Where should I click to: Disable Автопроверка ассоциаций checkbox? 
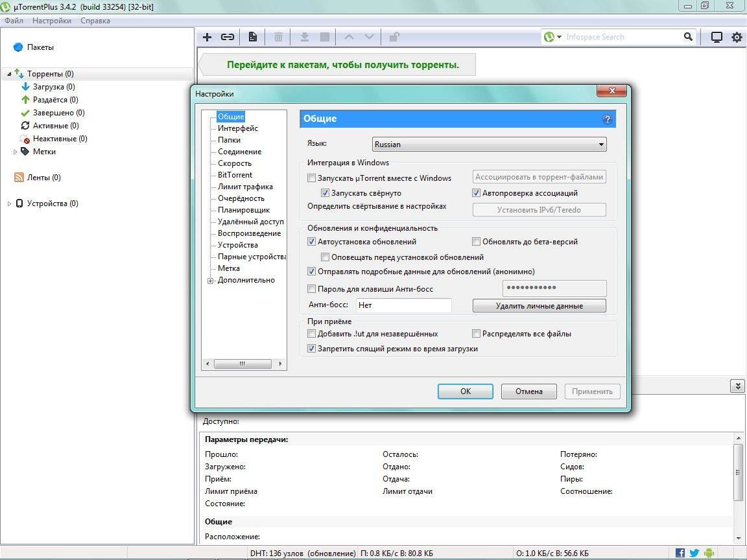[x=477, y=192]
